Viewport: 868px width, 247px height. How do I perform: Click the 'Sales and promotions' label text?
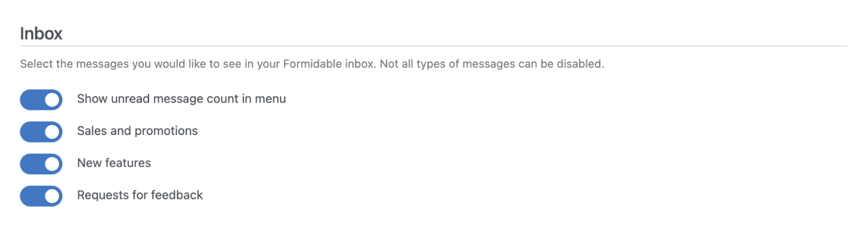click(x=138, y=131)
